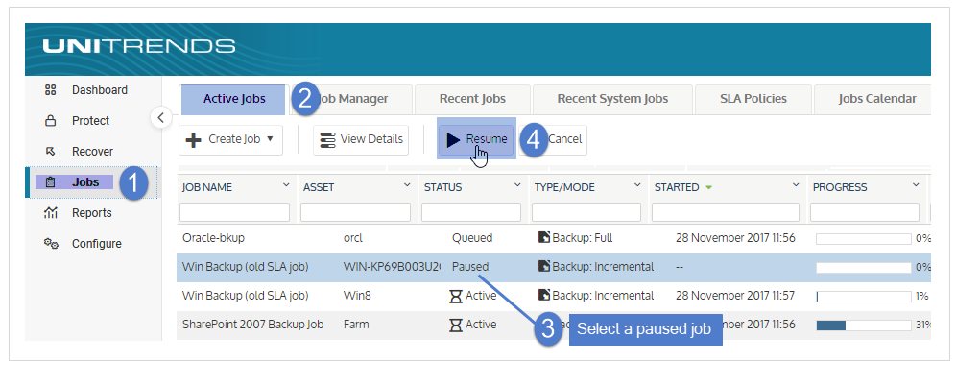The image size is (980, 386).
Task: Click the JOB NAME filter field
Action: pyautogui.click(x=235, y=212)
